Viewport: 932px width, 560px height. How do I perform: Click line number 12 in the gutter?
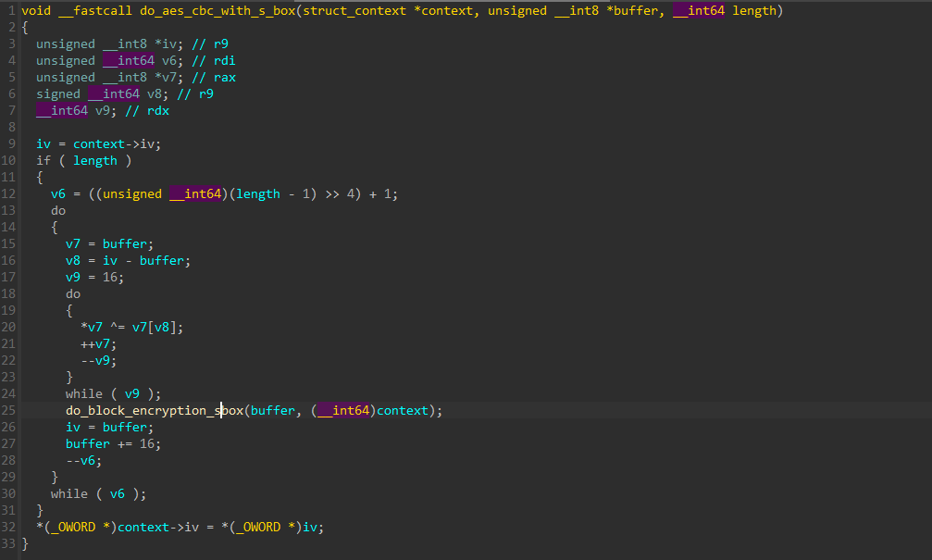[x=9, y=193]
